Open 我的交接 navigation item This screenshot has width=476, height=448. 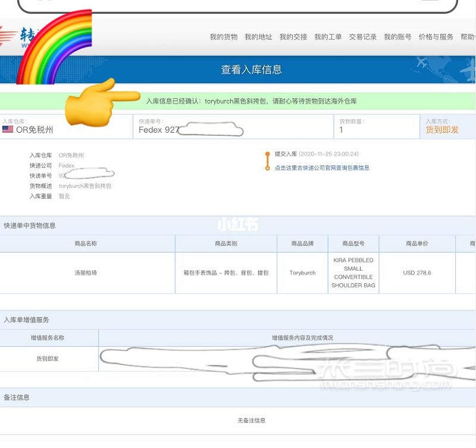point(293,37)
